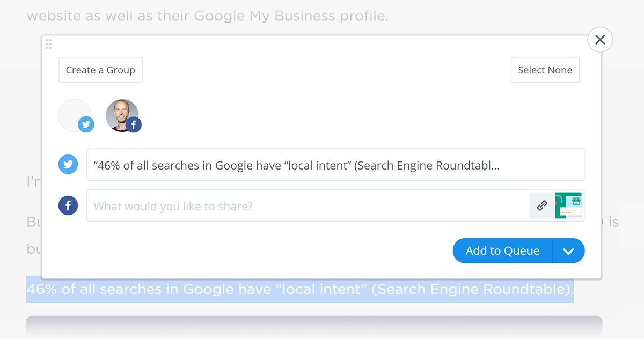The width and height of the screenshot is (644, 339).
Task: Click the Facebook icon beside the share field
Action: click(x=68, y=205)
